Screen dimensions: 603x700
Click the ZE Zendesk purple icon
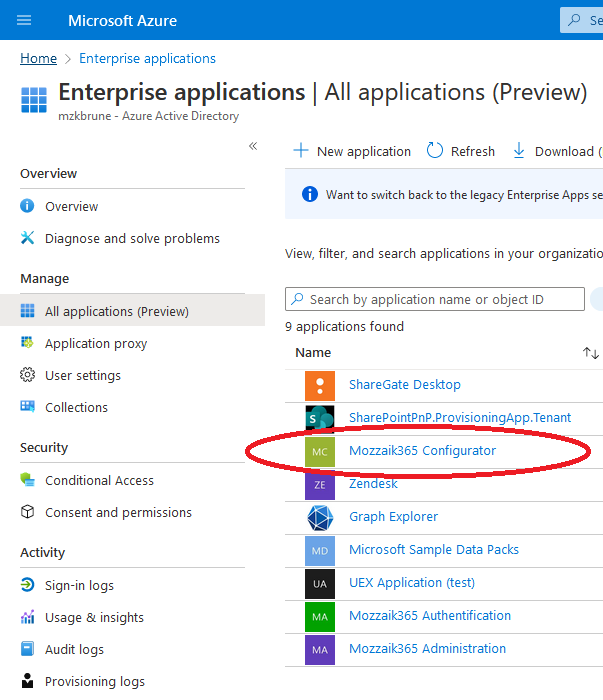click(320, 485)
